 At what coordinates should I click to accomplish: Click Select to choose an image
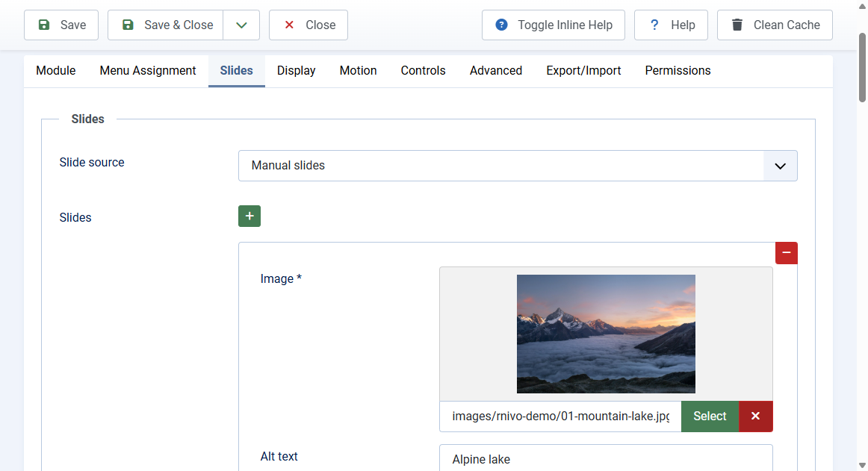(710, 417)
